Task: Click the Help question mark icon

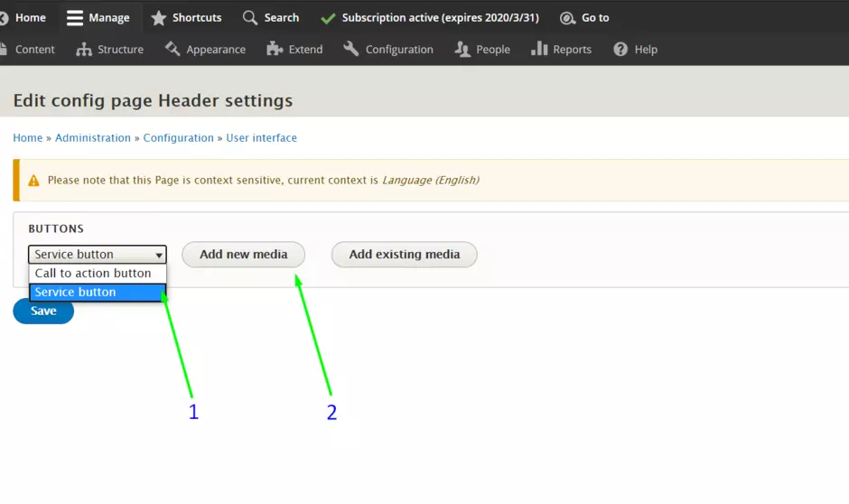Action: click(620, 50)
